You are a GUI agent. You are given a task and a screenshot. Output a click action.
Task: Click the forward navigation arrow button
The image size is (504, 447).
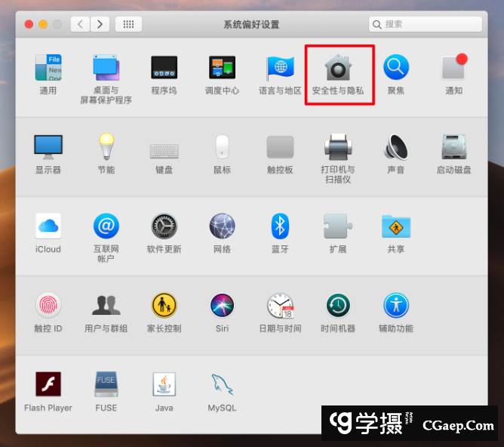pos(100,24)
